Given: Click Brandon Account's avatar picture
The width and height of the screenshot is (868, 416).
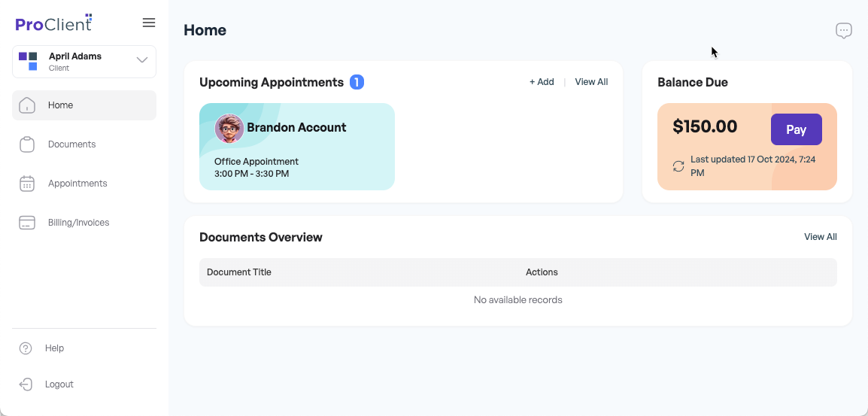Looking at the screenshot, I should pos(229,129).
